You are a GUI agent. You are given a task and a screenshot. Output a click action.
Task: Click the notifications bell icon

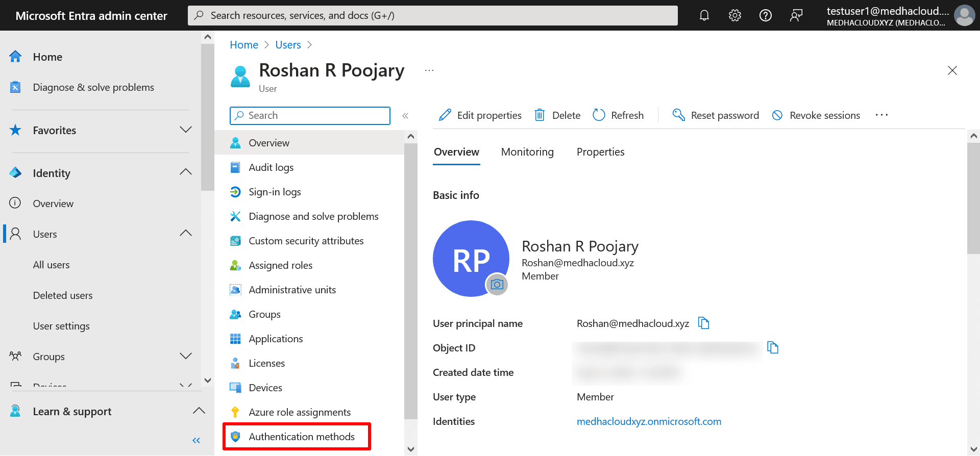point(704,15)
